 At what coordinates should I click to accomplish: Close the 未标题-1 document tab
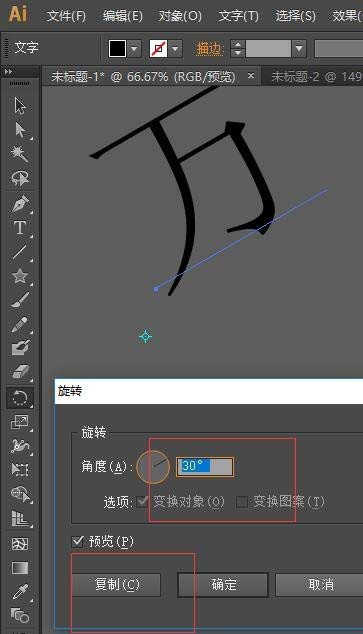pyautogui.click(x=251, y=76)
